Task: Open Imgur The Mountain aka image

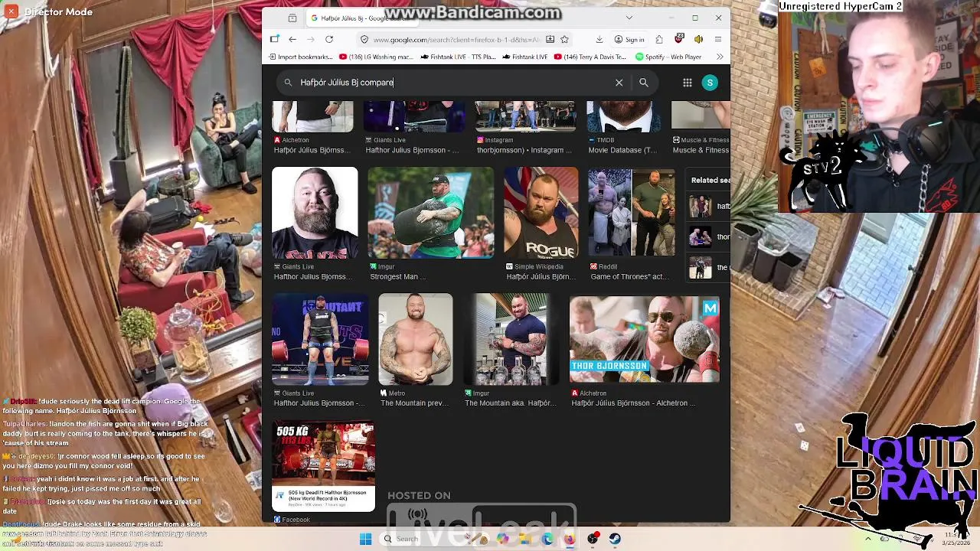Action: [511, 339]
